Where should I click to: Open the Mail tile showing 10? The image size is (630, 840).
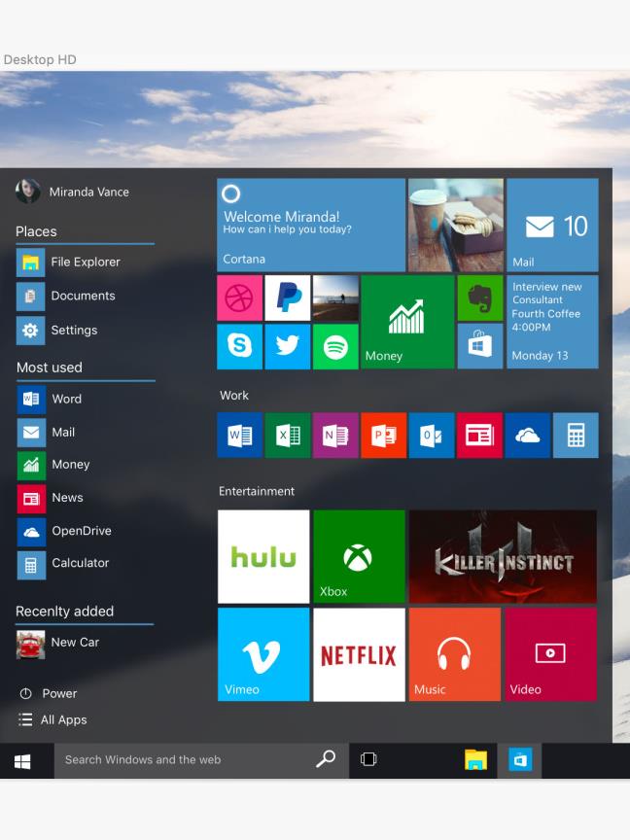[x=552, y=225]
